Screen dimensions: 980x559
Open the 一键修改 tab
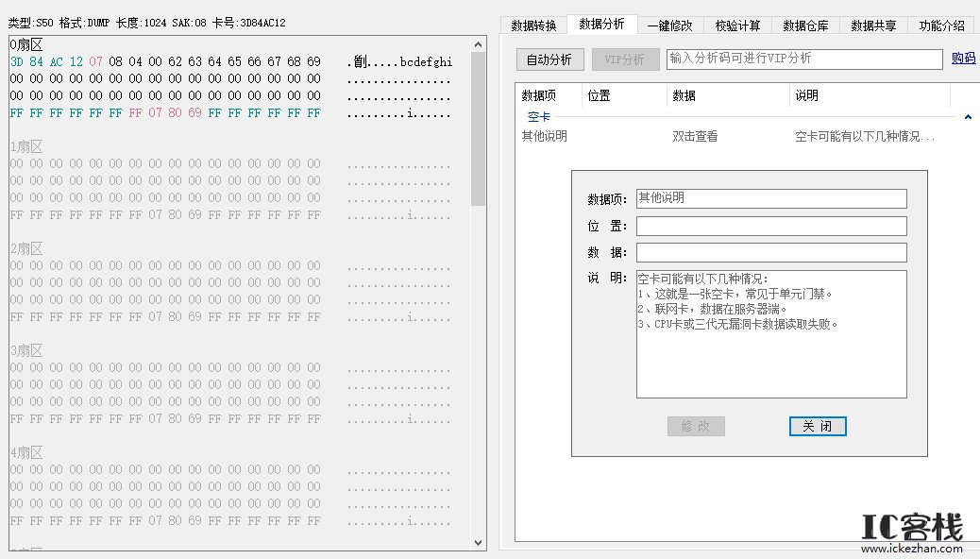point(670,25)
